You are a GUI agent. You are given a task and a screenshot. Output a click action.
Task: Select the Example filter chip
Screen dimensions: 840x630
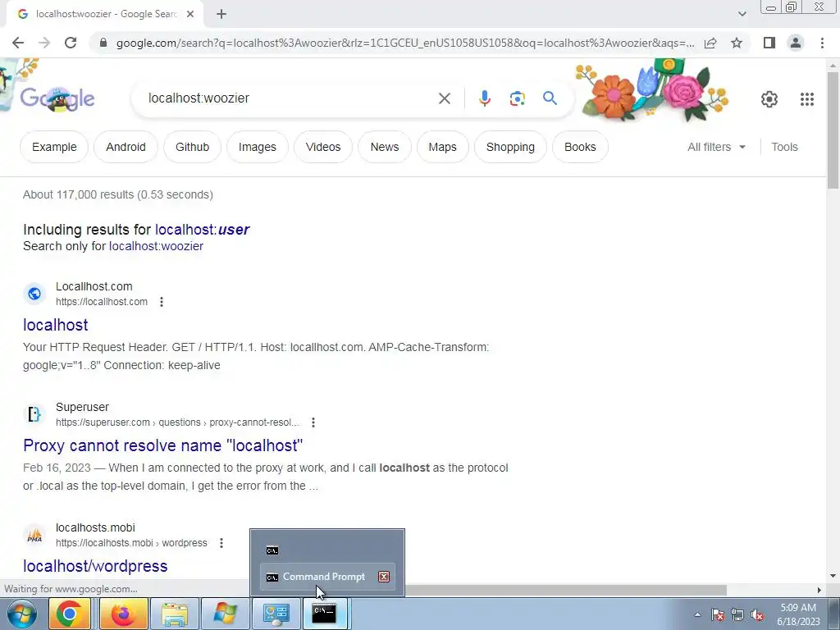pyautogui.click(x=54, y=147)
